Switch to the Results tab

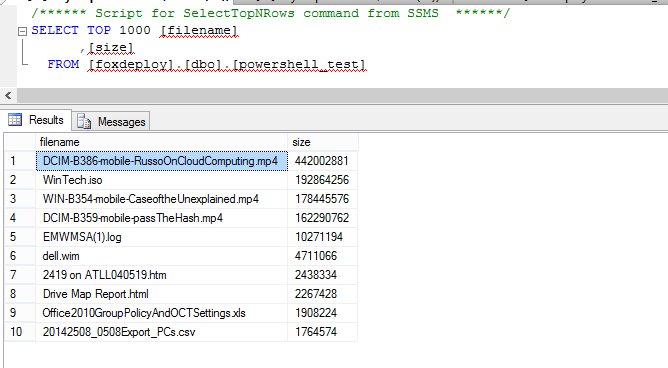click(x=36, y=120)
